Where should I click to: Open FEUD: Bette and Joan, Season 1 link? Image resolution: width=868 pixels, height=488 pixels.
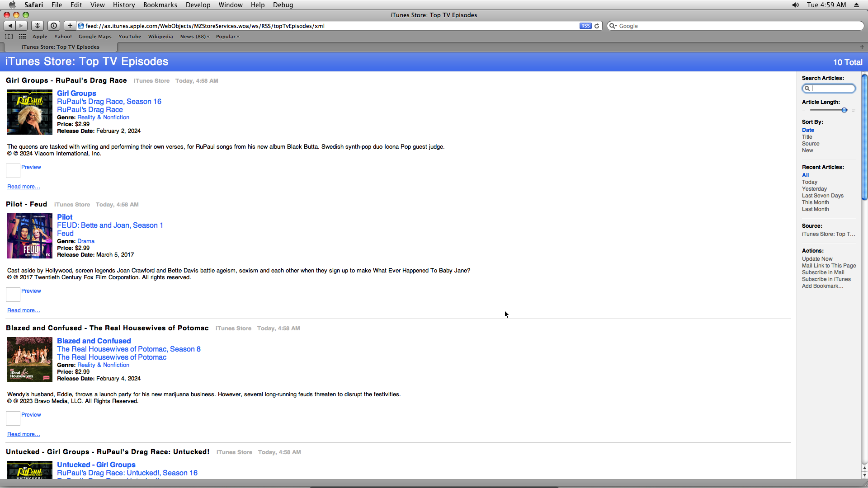coord(110,225)
